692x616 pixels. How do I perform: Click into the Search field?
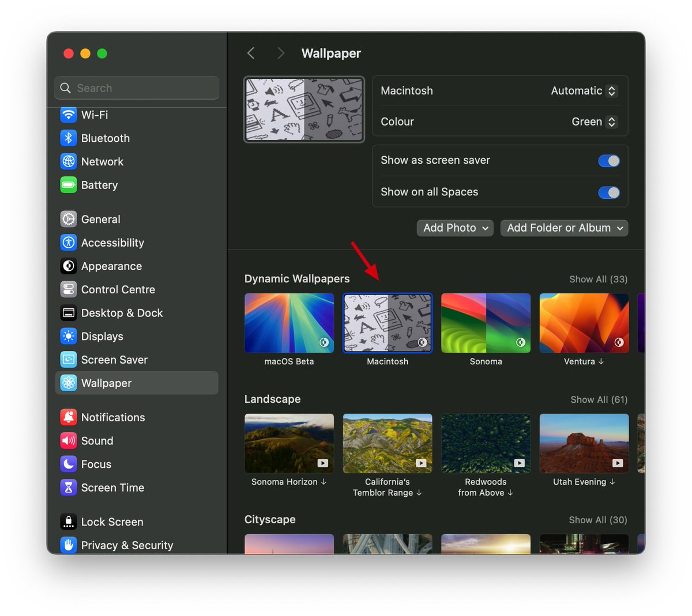(x=137, y=88)
